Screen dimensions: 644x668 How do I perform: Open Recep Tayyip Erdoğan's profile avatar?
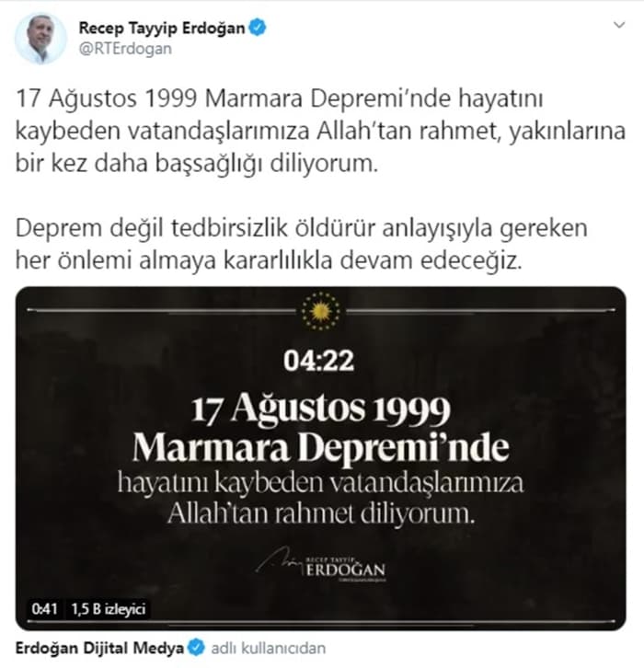40,39
